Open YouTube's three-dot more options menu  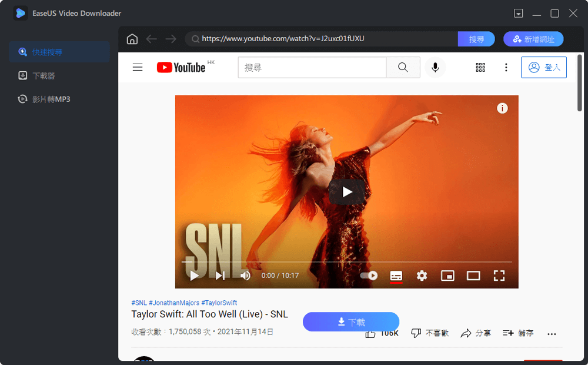click(506, 67)
